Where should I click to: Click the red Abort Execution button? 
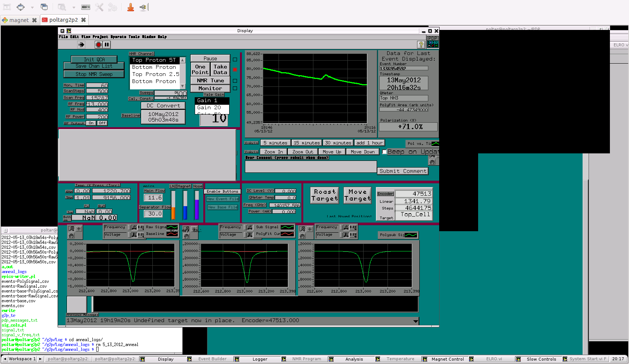pyautogui.click(x=98, y=45)
